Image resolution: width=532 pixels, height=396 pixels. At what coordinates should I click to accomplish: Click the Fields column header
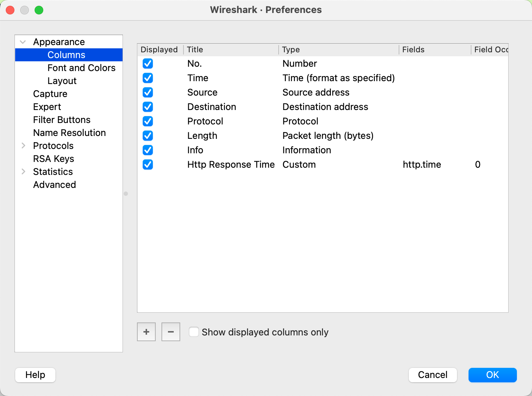[x=435, y=49]
